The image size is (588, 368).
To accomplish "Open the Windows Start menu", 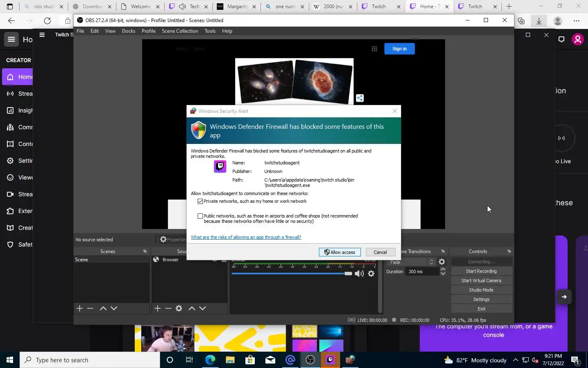I will point(10,360).
